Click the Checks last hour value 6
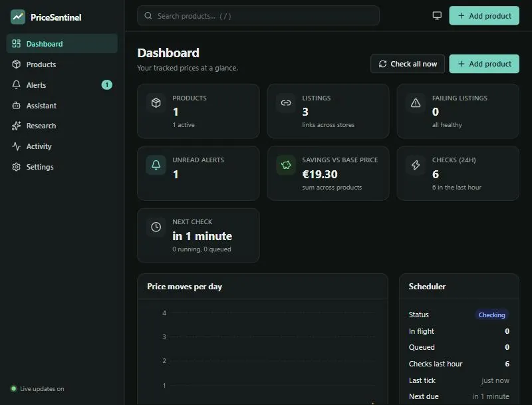Image resolution: width=532 pixels, height=405 pixels. pyautogui.click(x=507, y=364)
